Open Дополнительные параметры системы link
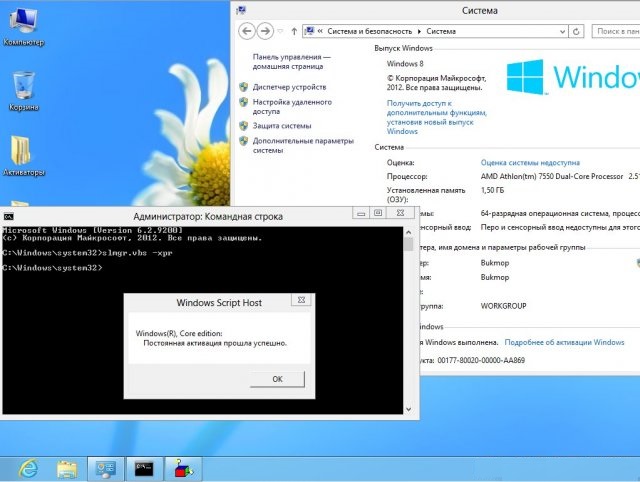Screen dimensions: 640x482 tap(303, 145)
